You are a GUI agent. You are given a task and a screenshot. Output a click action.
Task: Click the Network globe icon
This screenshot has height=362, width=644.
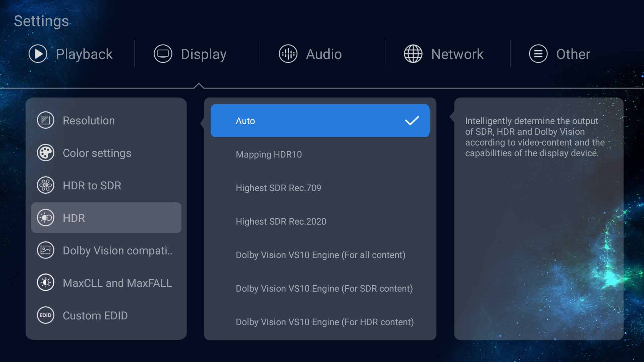click(413, 54)
